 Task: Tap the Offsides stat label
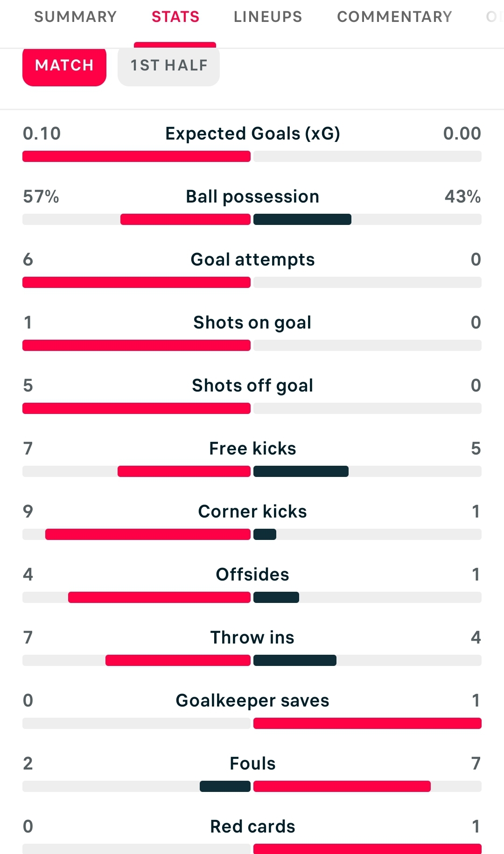(252, 574)
